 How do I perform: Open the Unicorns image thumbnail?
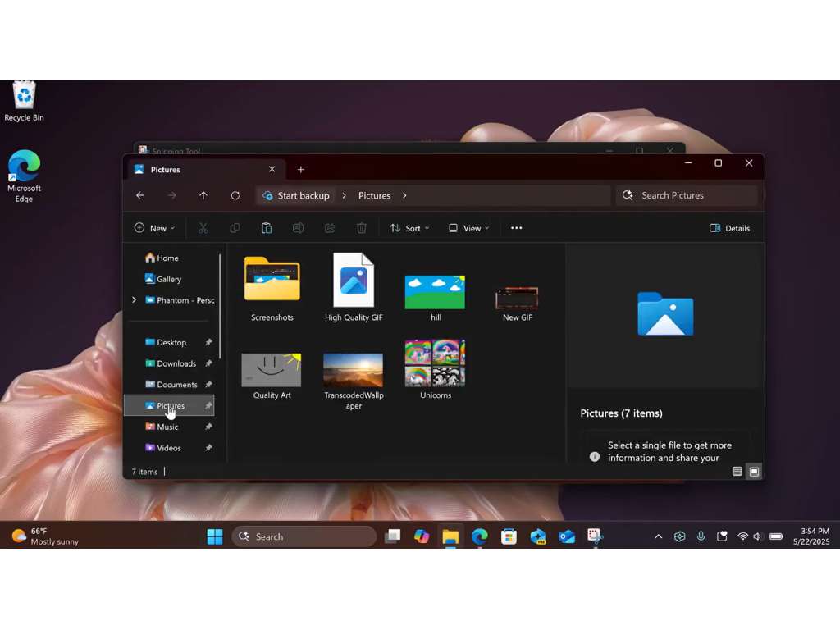(x=435, y=363)
